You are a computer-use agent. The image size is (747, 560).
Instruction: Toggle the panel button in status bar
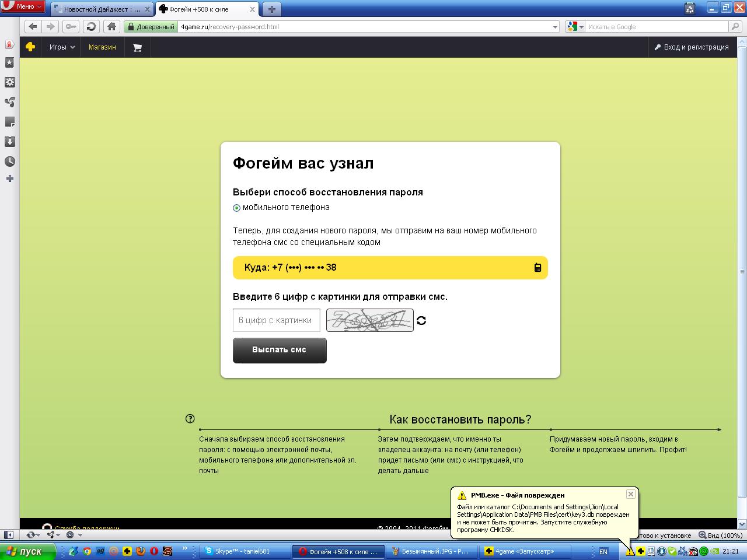coord(9,535)
